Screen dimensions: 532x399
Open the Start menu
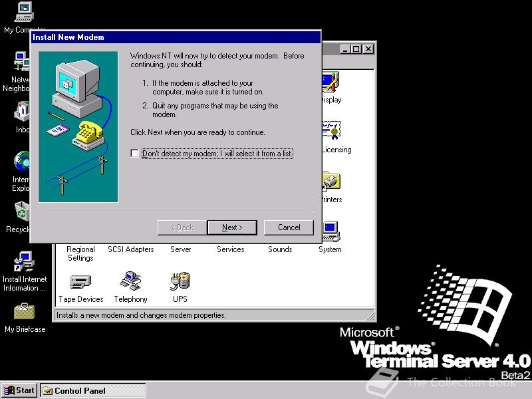(19, 390)
